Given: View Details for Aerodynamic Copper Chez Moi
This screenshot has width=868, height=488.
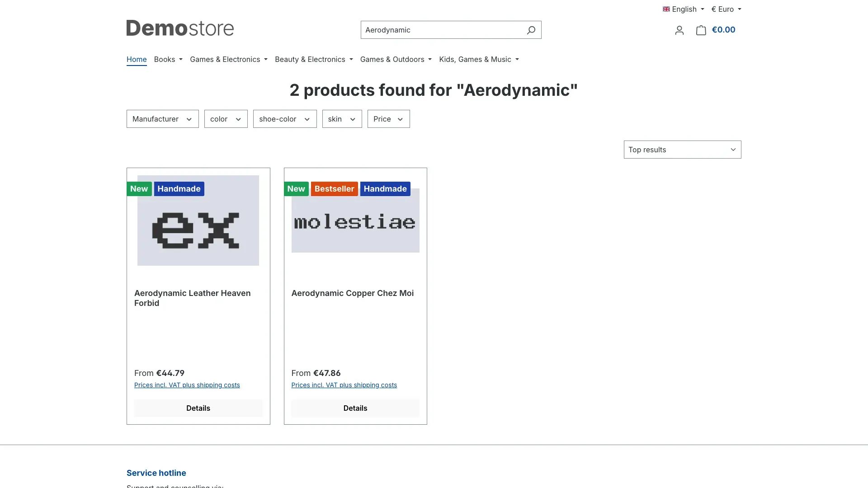Looking at the screenshot, I should 355,408.
